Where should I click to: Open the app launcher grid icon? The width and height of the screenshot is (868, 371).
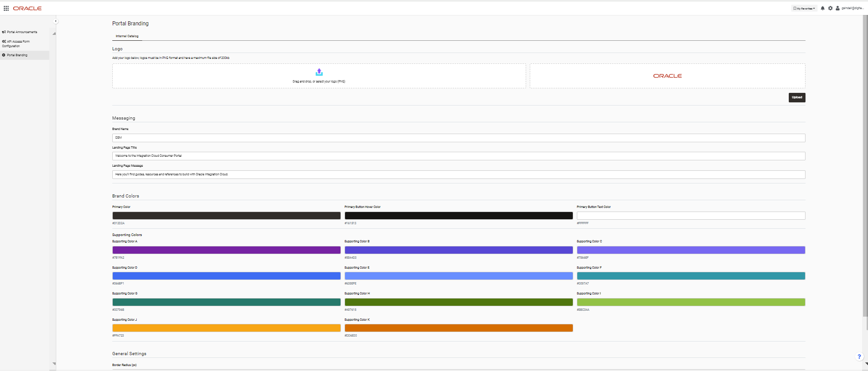pos(6,8)
